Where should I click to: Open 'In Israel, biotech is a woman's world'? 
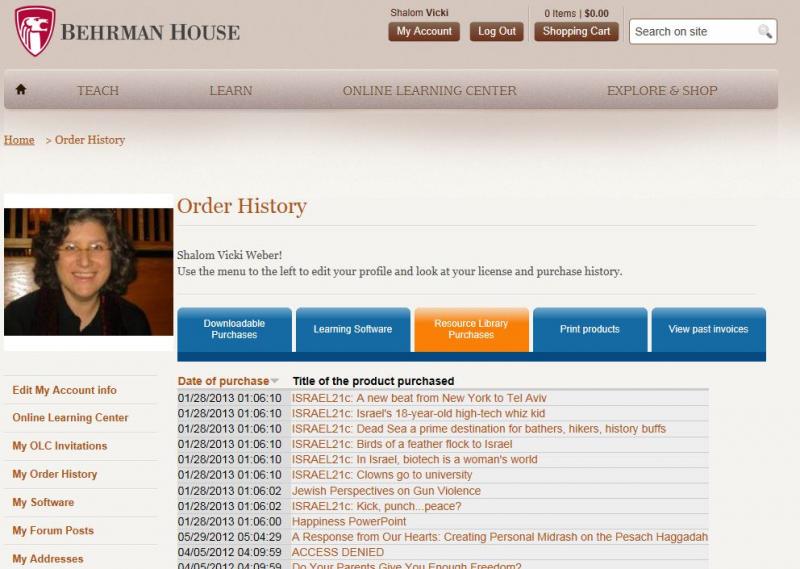[414, 459]
